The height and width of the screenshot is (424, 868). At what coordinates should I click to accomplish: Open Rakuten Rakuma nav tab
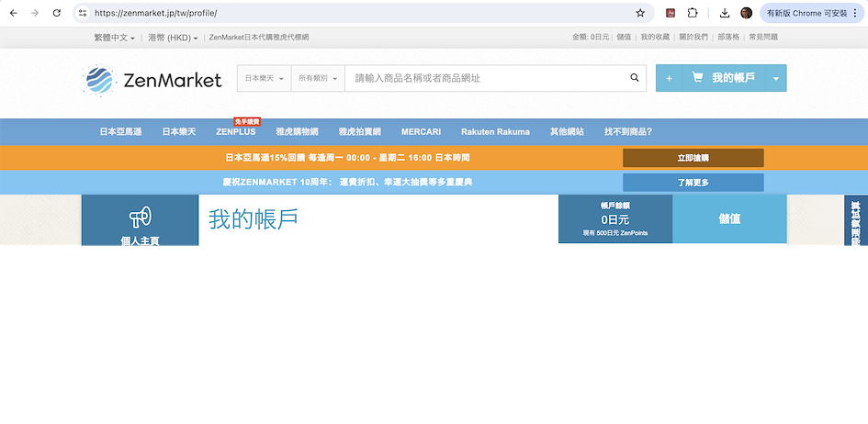(x=495, y=132)
